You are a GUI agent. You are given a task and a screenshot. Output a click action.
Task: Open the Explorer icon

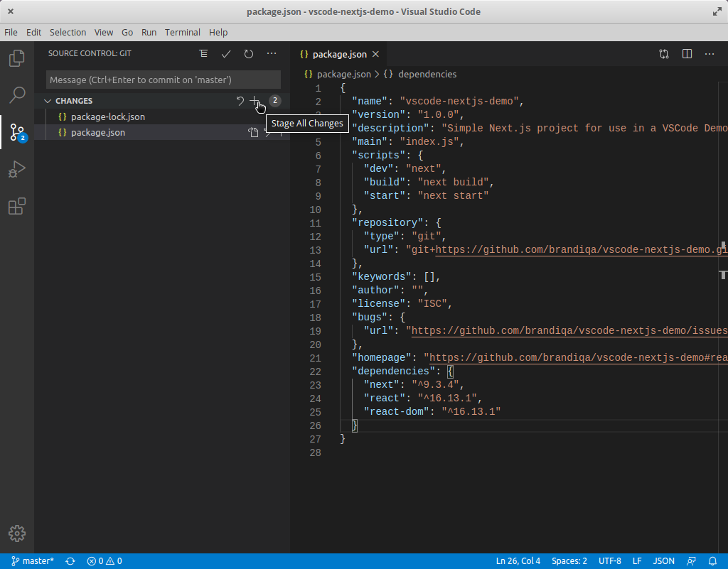click(x=16, y=58)
